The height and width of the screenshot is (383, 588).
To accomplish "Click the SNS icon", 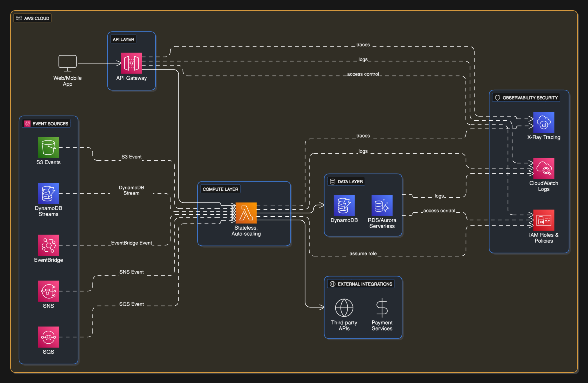I will pos(48,291).
